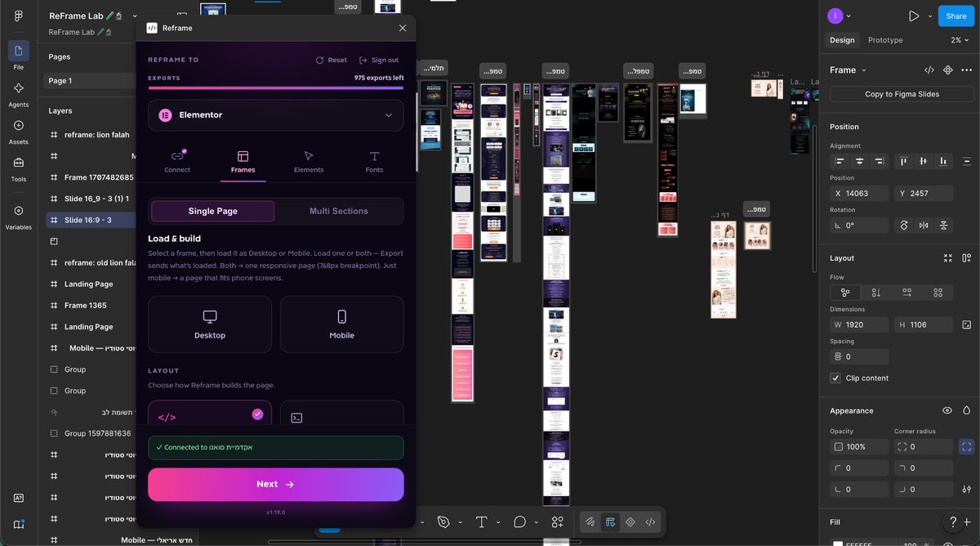This screenshot has width=980, height=546.
Task: Open the Fonts tab in Reframe
Action: pos(374,161)
